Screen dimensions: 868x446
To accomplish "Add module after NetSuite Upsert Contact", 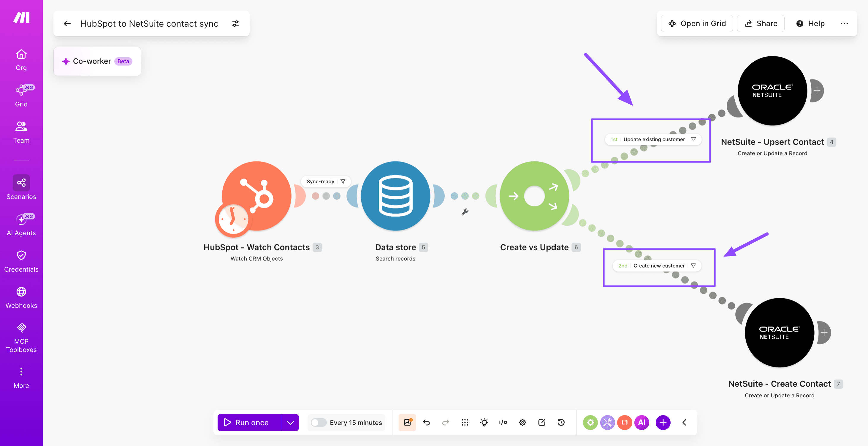I will (x=817, y=91).
